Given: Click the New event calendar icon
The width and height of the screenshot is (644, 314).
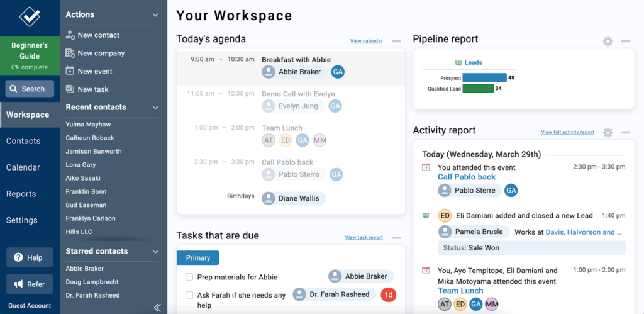Looking at the screenshot, I should 70,71.
